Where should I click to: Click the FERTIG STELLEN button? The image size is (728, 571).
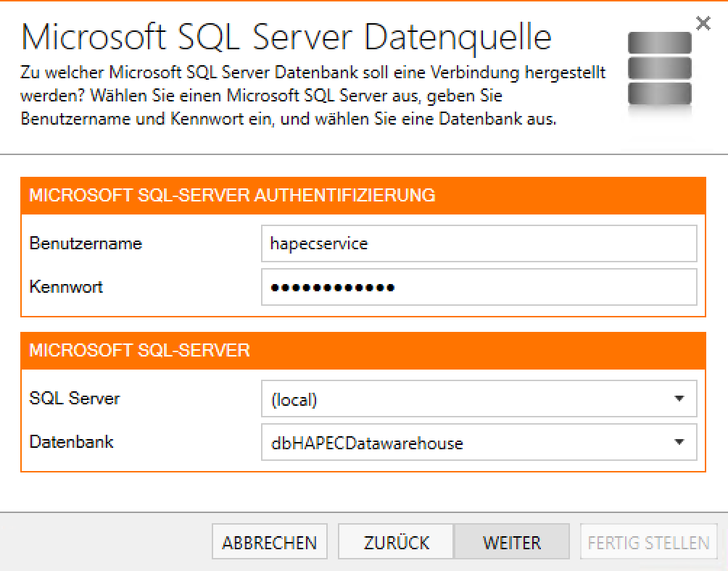[x=648, y=543]
